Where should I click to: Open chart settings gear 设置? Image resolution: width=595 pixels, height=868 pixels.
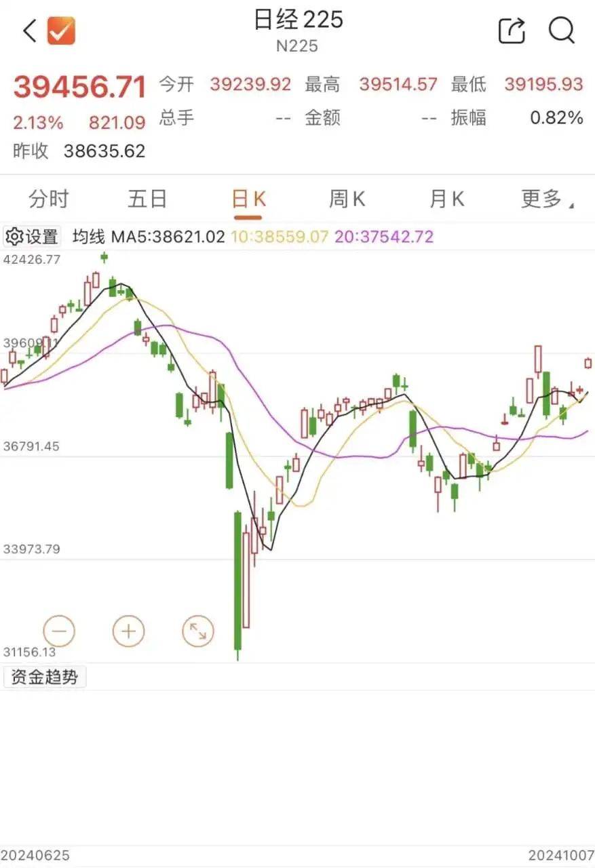[32, 237]
